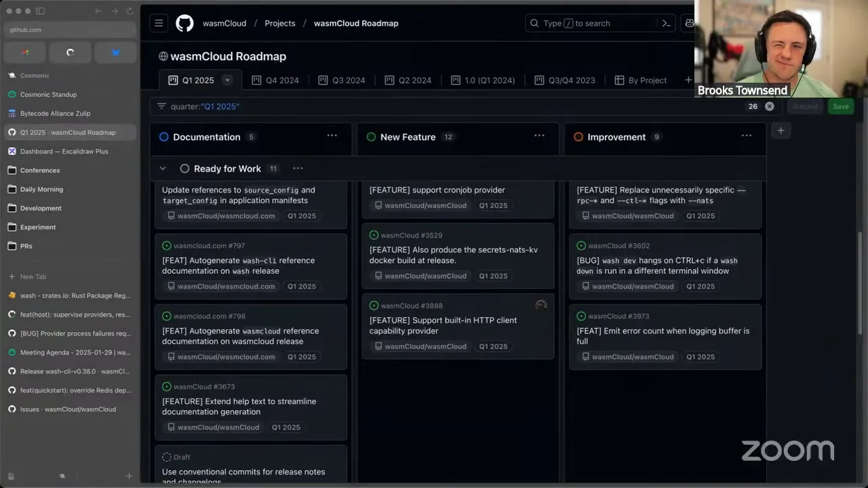Toggle the Arc sidebar panel icon
Screen dimensions: 868x488
click(x=40, y=11)
